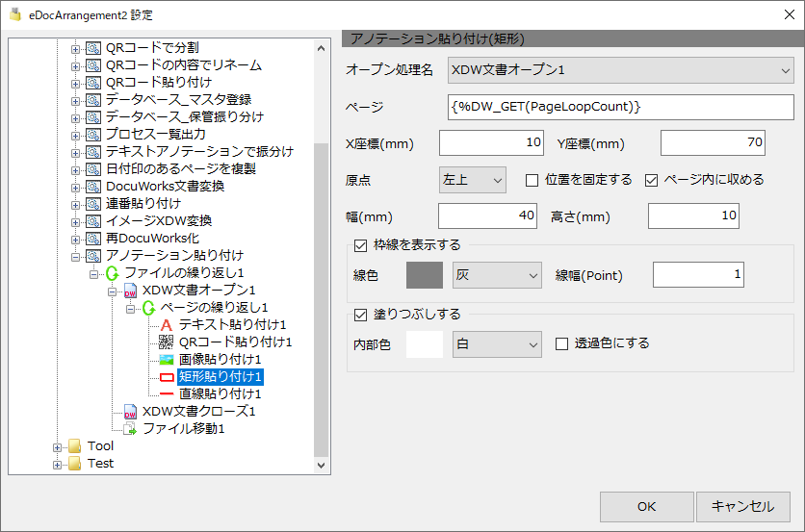
Task: Collapse the ページの繰り返し1 node
Action: (x=130, y=309)
